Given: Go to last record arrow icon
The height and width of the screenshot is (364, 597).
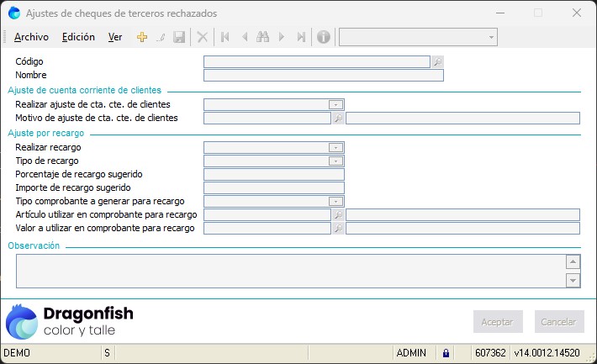Looking at the screenshot, I should click(301, 37).
